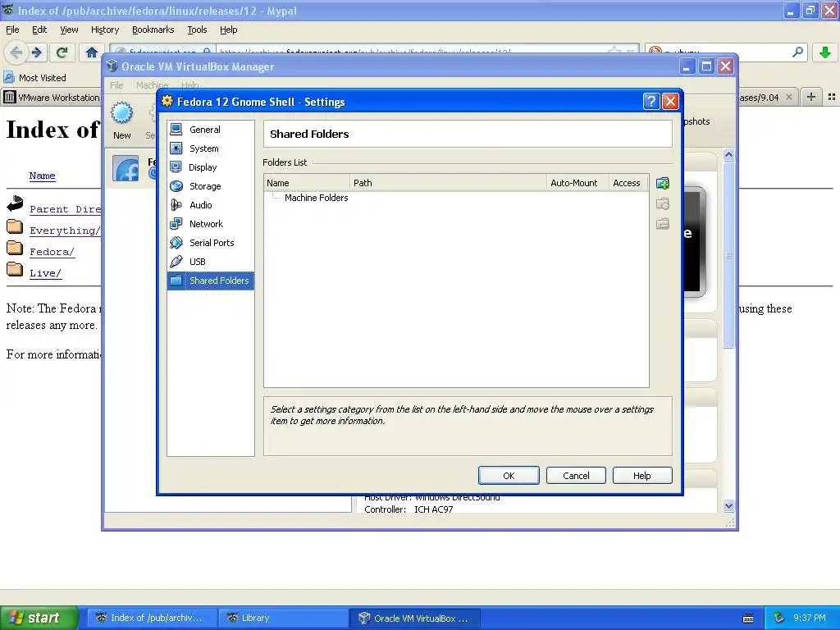Click Cancel in settings dialog
Image resolution: width=840 pixels, height=630 pixels.
coord(576,476)
